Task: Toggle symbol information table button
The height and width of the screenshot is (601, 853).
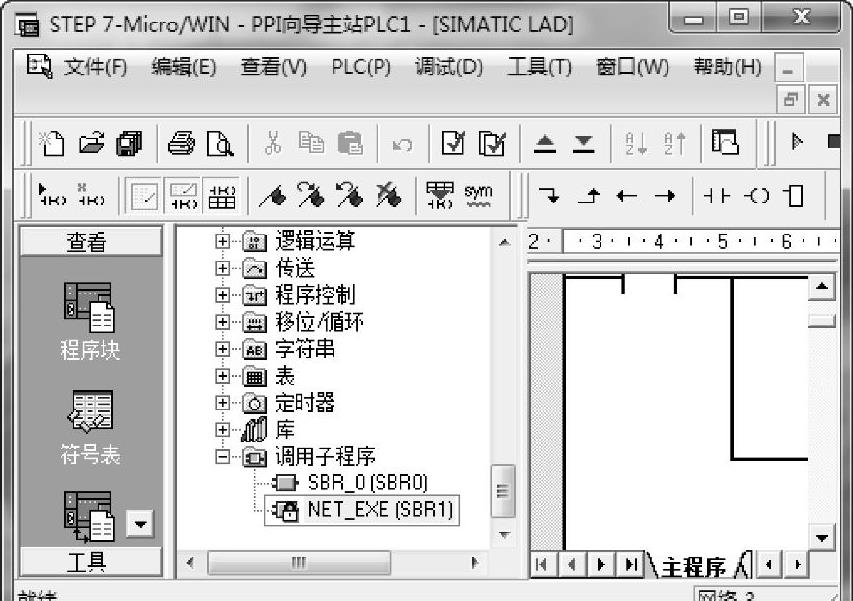Action: 222,195
